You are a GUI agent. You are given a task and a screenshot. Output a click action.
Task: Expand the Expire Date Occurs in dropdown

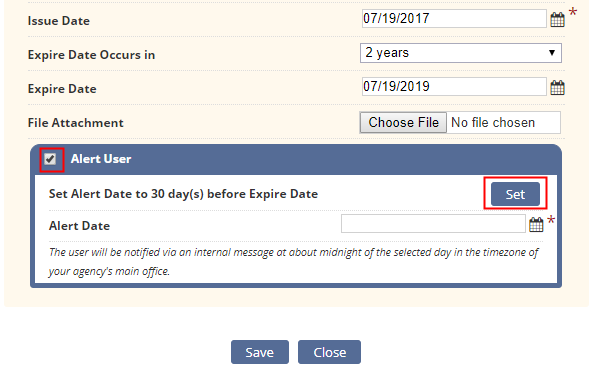(461, 53)
